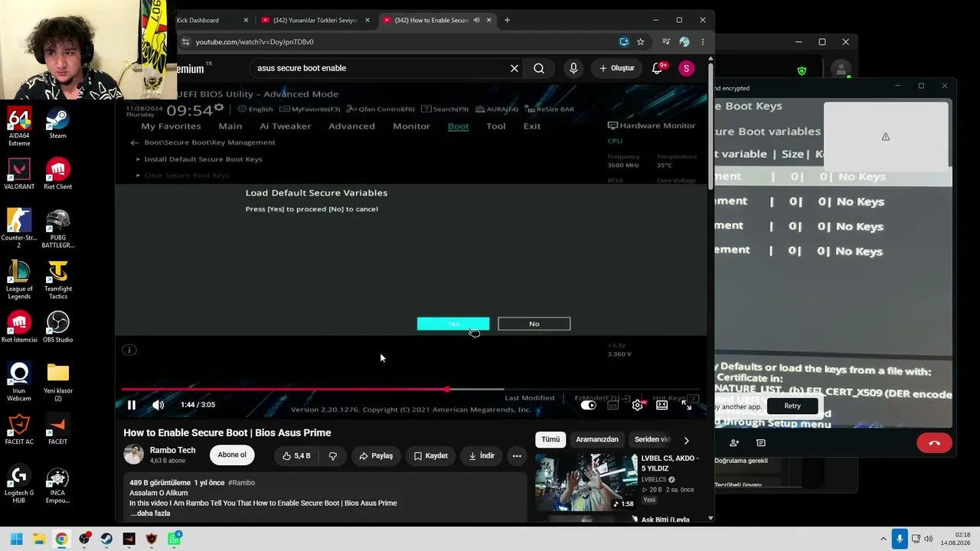Open the Teamfight Tactics desktop shortcut
The image size is (980, 551).
click(x=57, y=280)
